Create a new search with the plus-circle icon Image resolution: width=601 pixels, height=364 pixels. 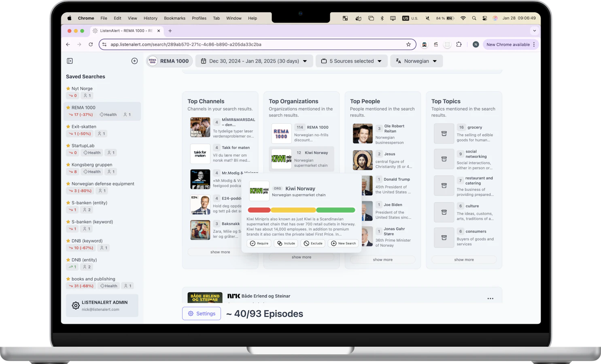coord(135,61)
